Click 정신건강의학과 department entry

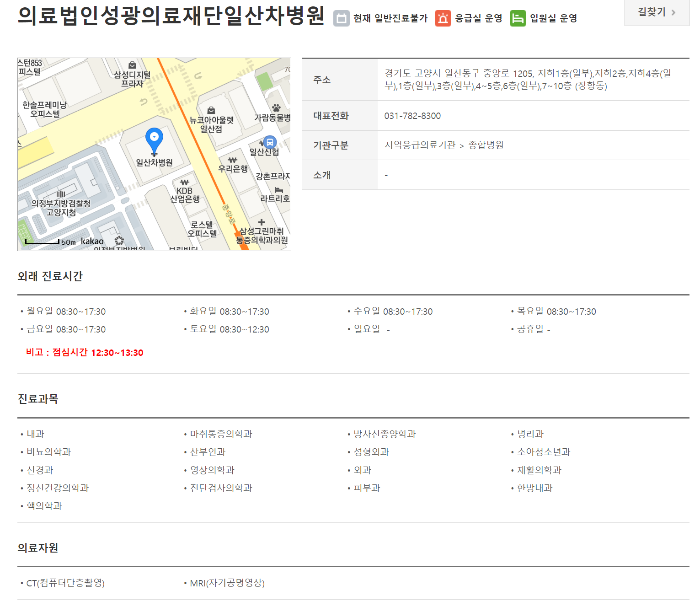click(58, 488)
